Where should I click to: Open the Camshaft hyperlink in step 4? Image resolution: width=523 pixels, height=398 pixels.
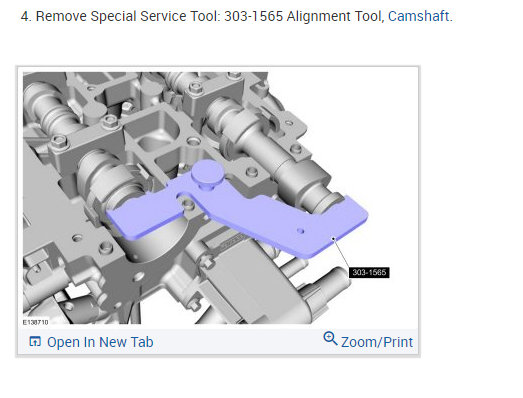click(419, 16)
